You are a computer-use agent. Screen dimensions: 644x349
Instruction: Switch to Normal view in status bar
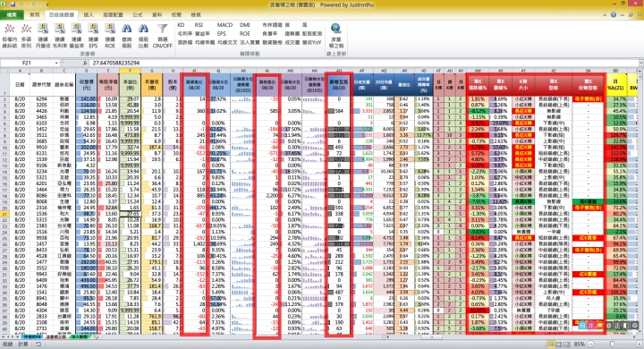click(x=550, y=344)
